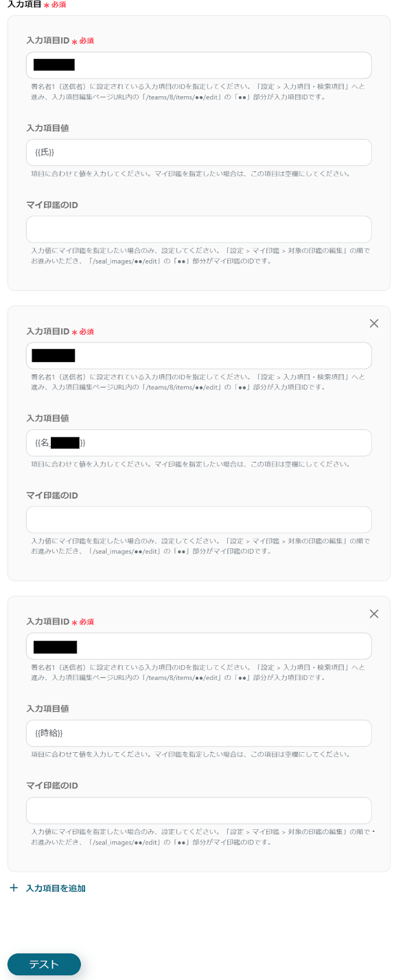
Task: Click the 入力項目値 label above {{時給}}
Action: pos(47,709)
